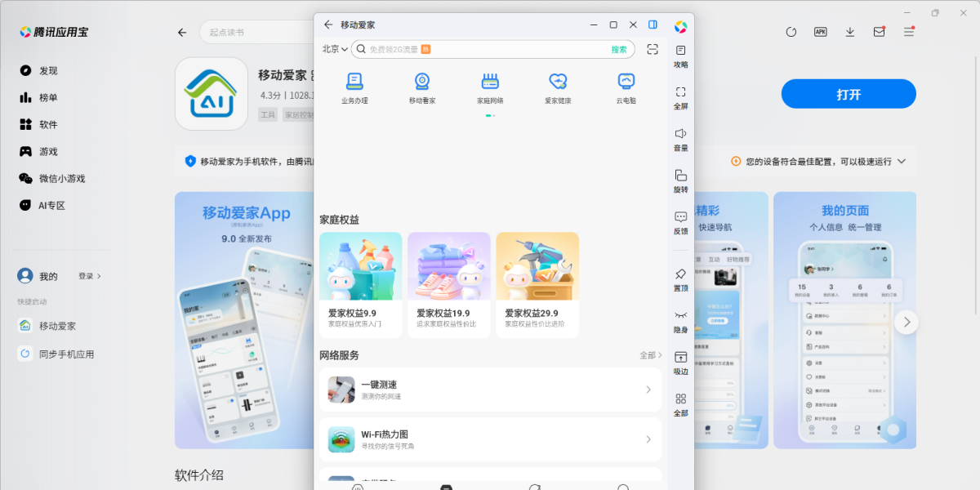Image resolution: width=980 pixels, height=490 pixels.
Task: Open the APK install icon
Action: [821, 32]
